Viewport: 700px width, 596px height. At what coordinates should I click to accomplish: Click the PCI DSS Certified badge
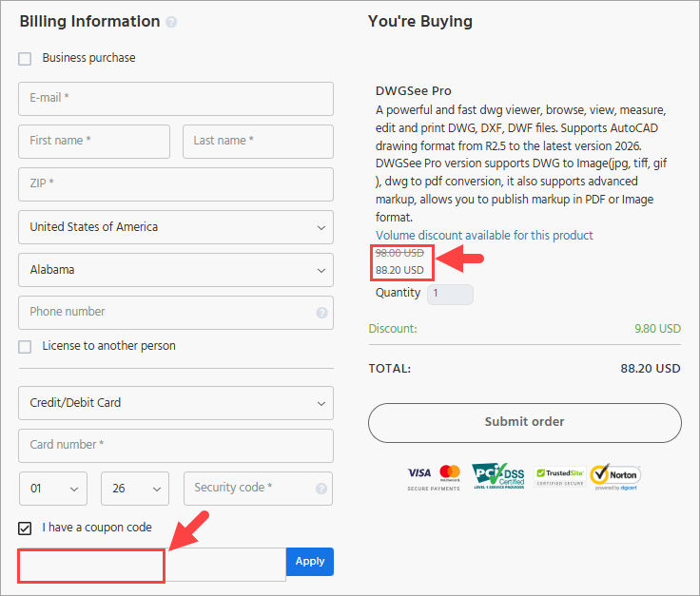pyautogui.click(x=498, y=476)
